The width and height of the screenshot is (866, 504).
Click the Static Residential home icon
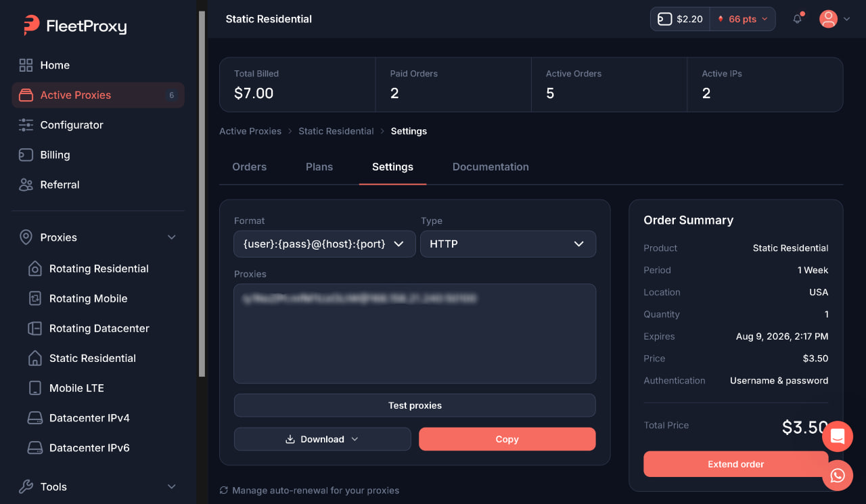(x=35, y=359)
